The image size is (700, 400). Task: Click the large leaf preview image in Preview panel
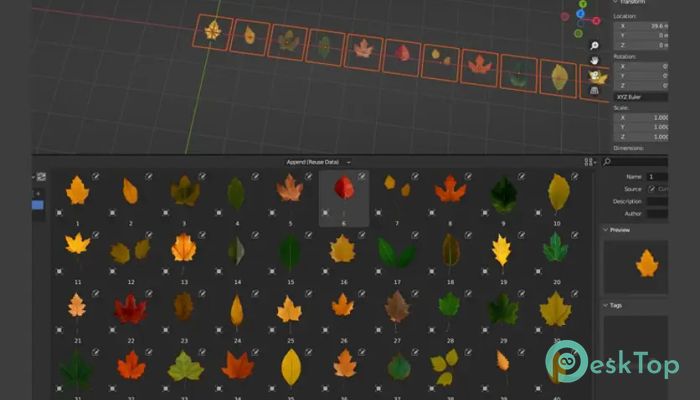[x=647, y=263]
